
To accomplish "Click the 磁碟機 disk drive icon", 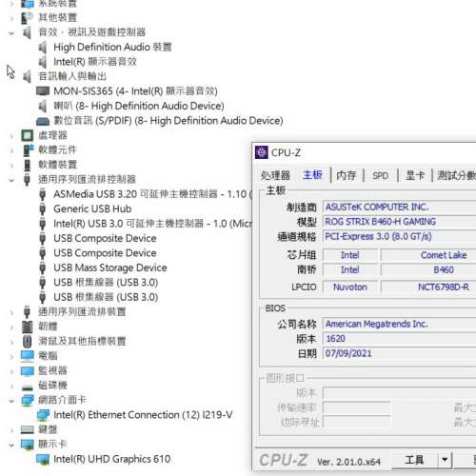I will (28, 387).
